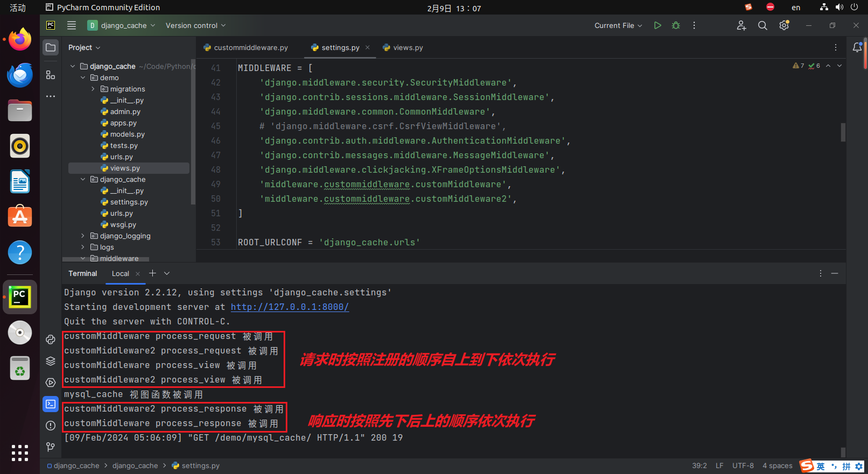Open the terminal panel options menu
Viewport: 868px width, 474px height.
pyautogui.click(x=821, y=273)
